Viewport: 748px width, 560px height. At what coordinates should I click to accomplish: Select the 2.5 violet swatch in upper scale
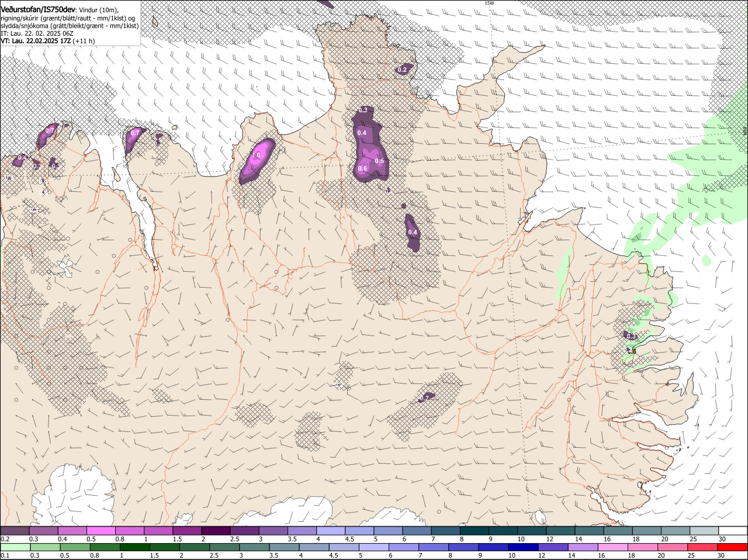(244, 530)
